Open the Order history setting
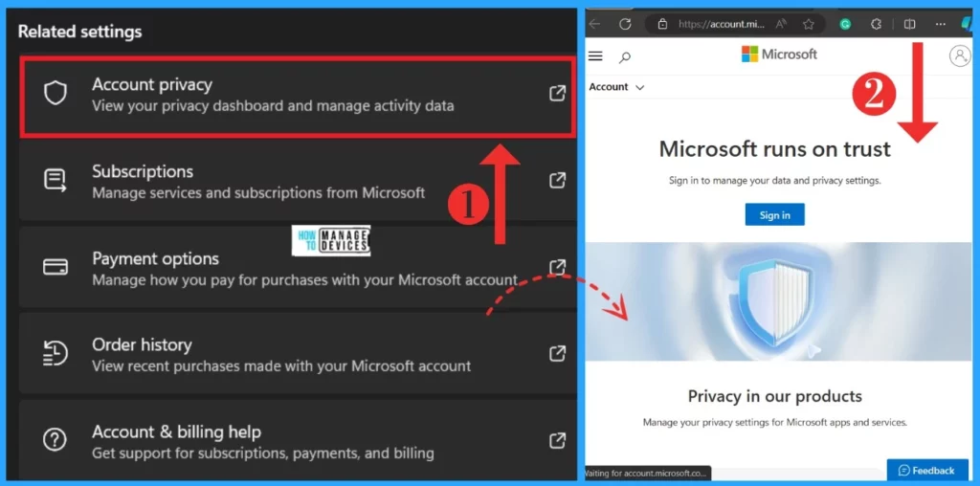Screen dimensions: 980x486 (x=298, y=354)
